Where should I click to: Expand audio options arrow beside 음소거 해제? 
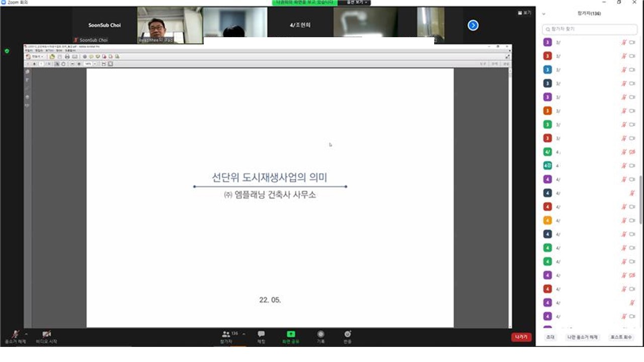pyautogui.click(x=26, y=334)
